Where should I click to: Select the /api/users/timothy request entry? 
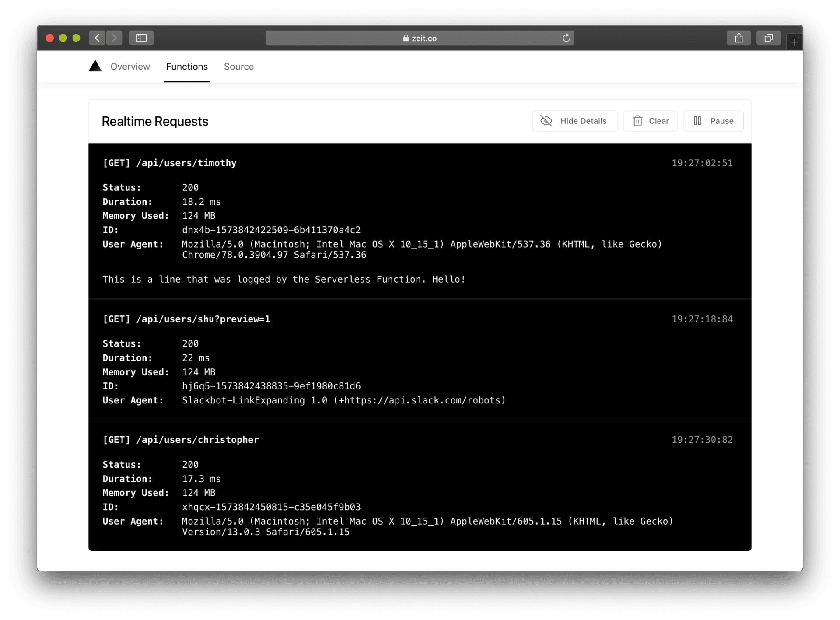[x=170, y=163]
